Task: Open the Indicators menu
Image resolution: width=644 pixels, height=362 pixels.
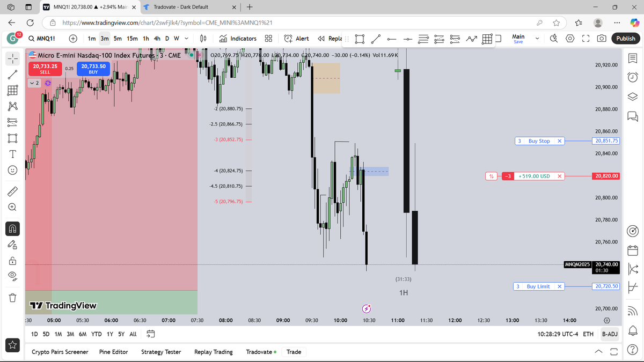Action: coord(238,39)
